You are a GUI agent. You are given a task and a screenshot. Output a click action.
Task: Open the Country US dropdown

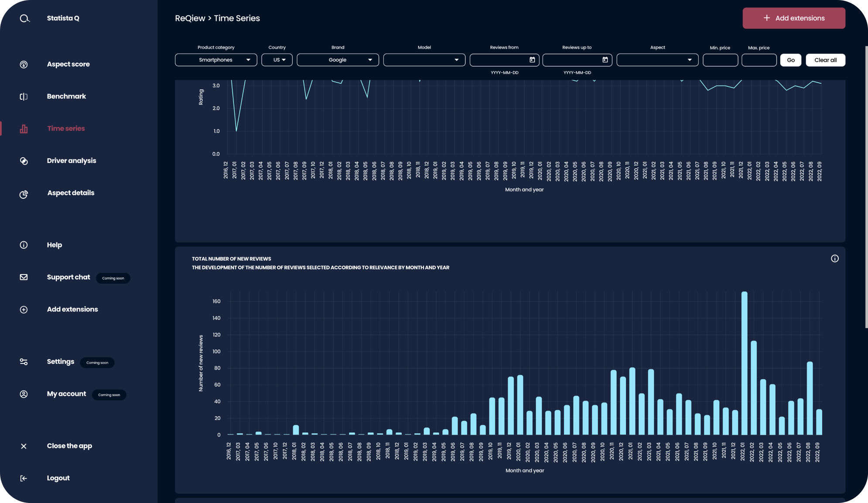pyautogui.click(x=277, y=60)
